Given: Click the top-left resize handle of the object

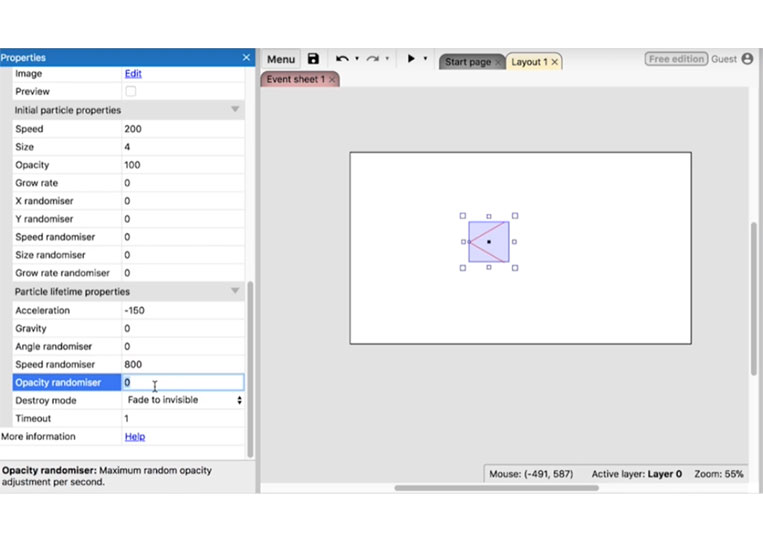Looking at the screenshot, I should coord(463,216).
